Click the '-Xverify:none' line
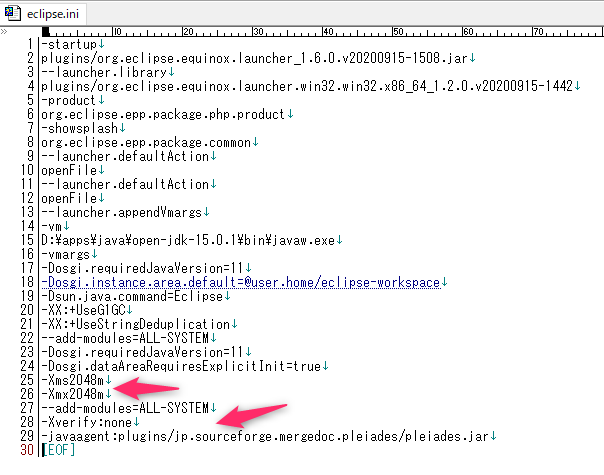 pos(87,422)
